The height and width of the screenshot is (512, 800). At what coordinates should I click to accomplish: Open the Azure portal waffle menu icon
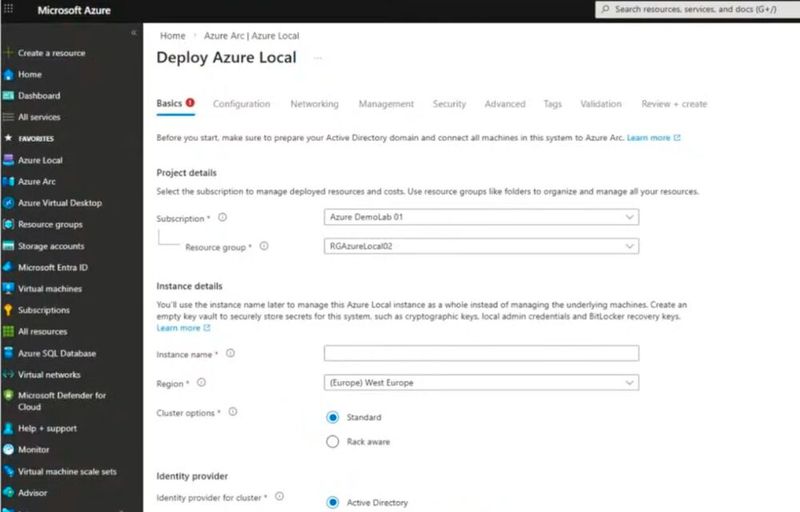8,9
